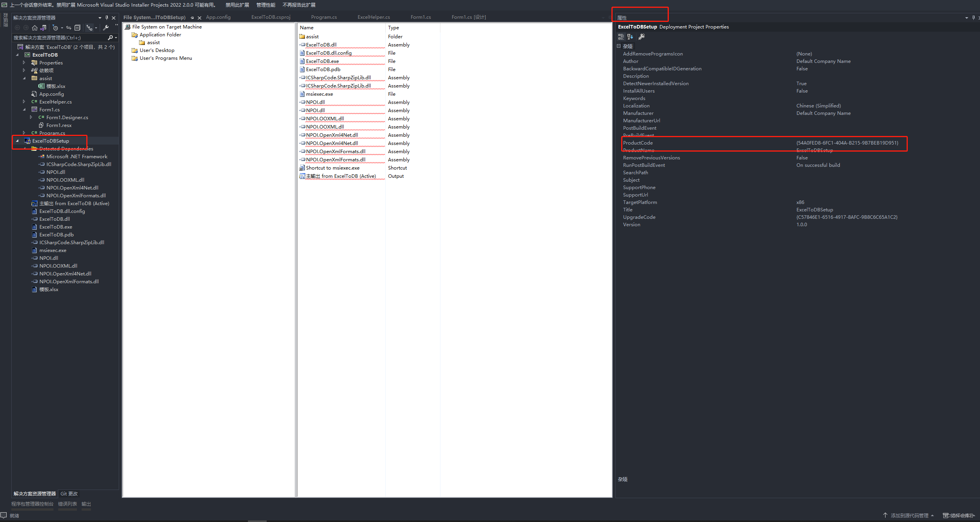
Task: Open the 输出 tab at the bottom
Action: [x=86, y=504]
